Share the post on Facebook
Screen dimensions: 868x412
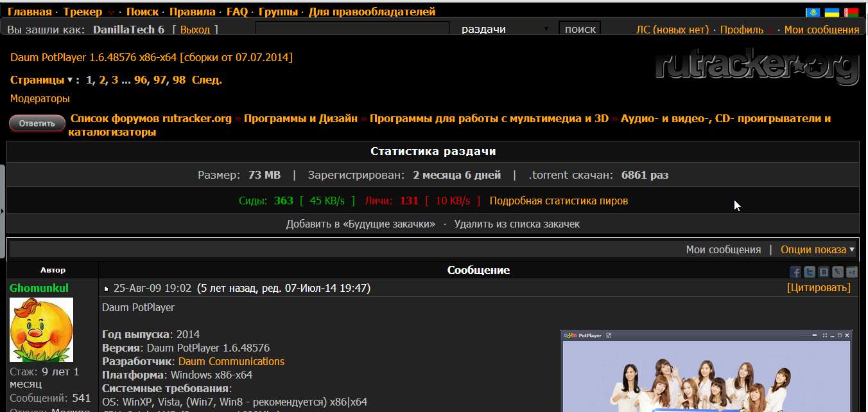(795, 272)
